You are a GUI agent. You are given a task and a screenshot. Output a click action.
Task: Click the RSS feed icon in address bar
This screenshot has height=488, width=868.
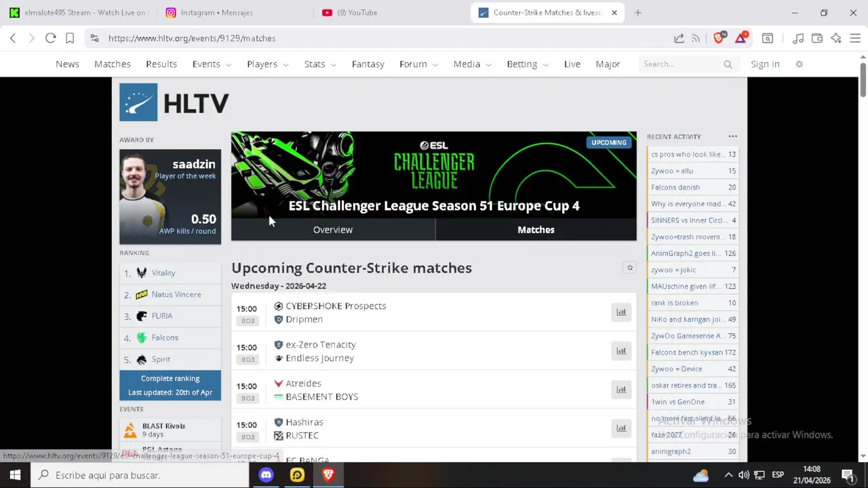696,39
